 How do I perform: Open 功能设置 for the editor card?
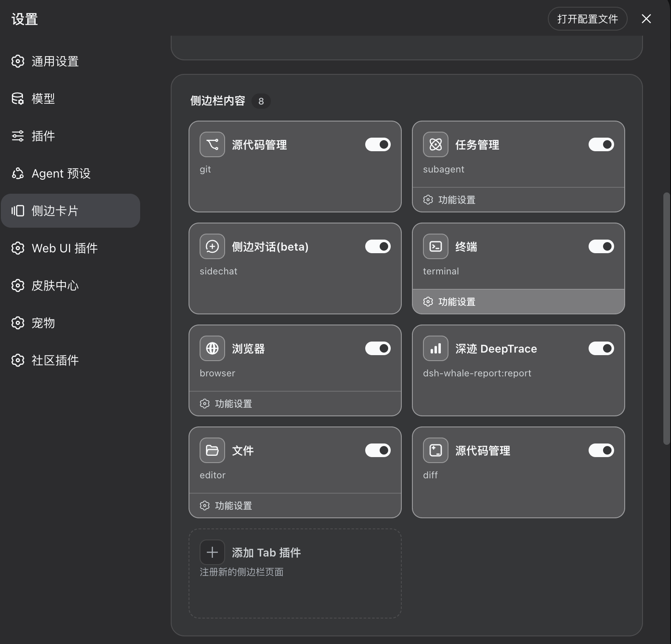pyautogui.click(x=295, y=506)
